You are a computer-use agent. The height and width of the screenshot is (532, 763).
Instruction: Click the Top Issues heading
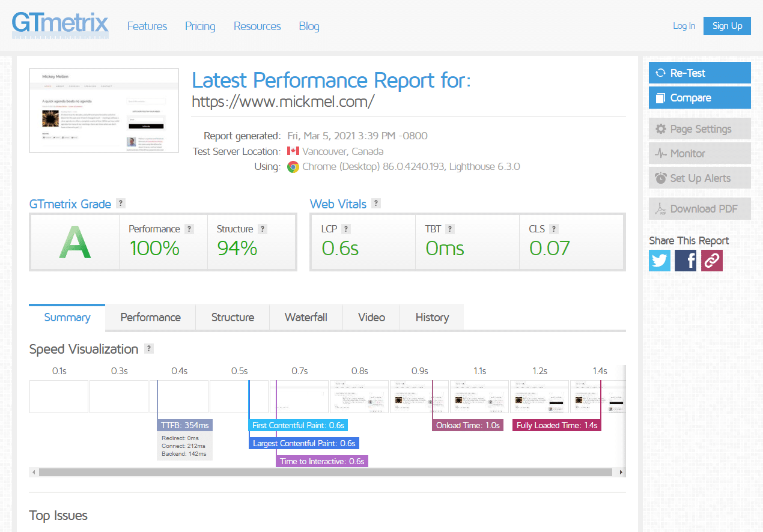58,516
